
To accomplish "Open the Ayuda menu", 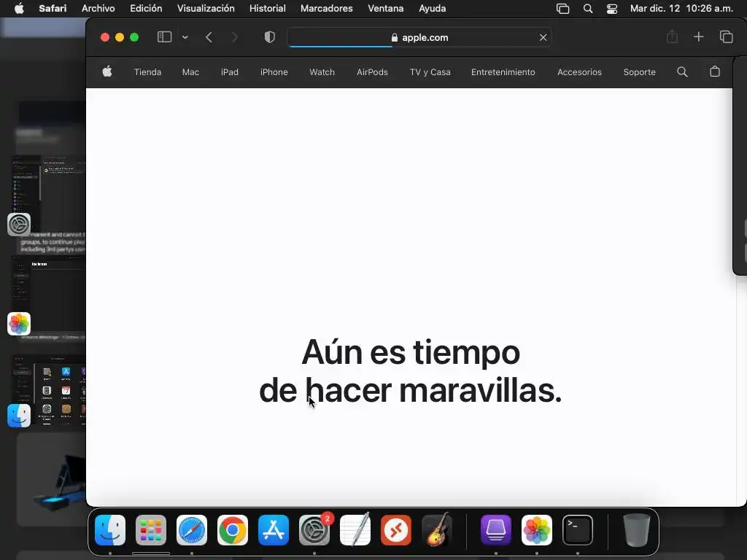I will pos(432,8).
